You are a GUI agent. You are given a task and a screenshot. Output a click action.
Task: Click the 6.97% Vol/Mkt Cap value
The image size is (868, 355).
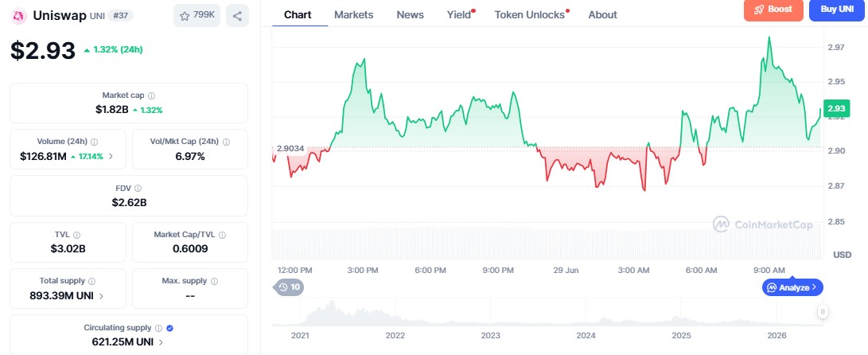click(190, 156)
